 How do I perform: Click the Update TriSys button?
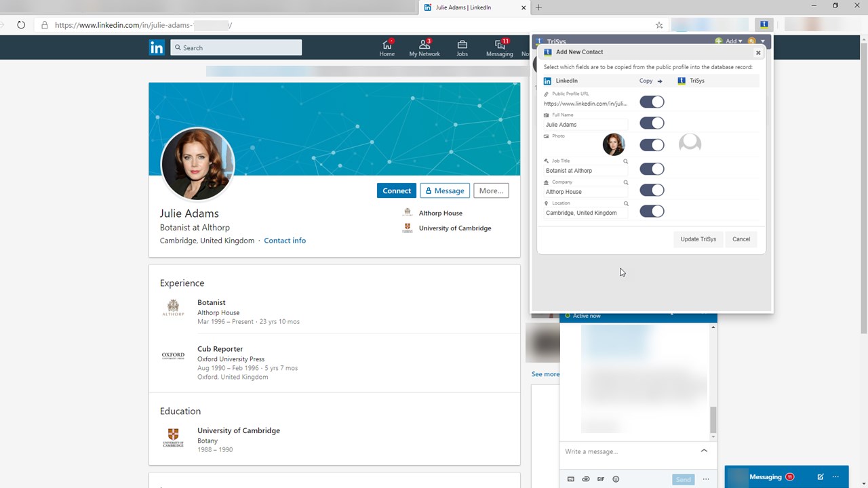(x=698, y=239)
